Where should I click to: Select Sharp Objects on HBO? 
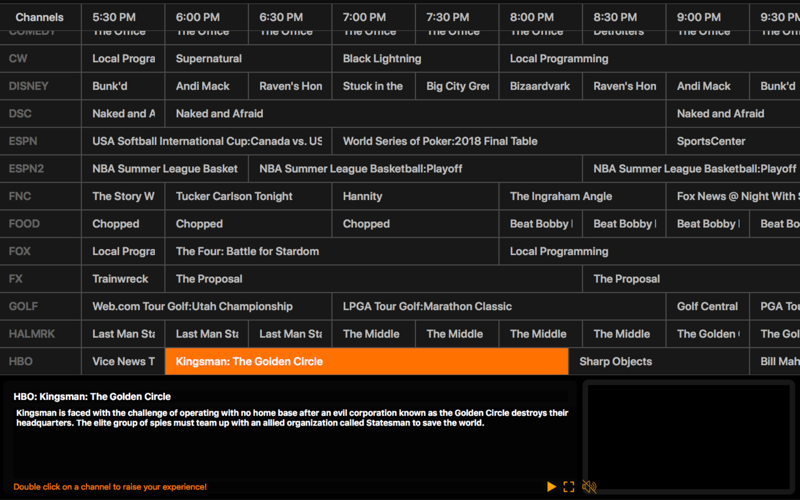pos(659,361)
